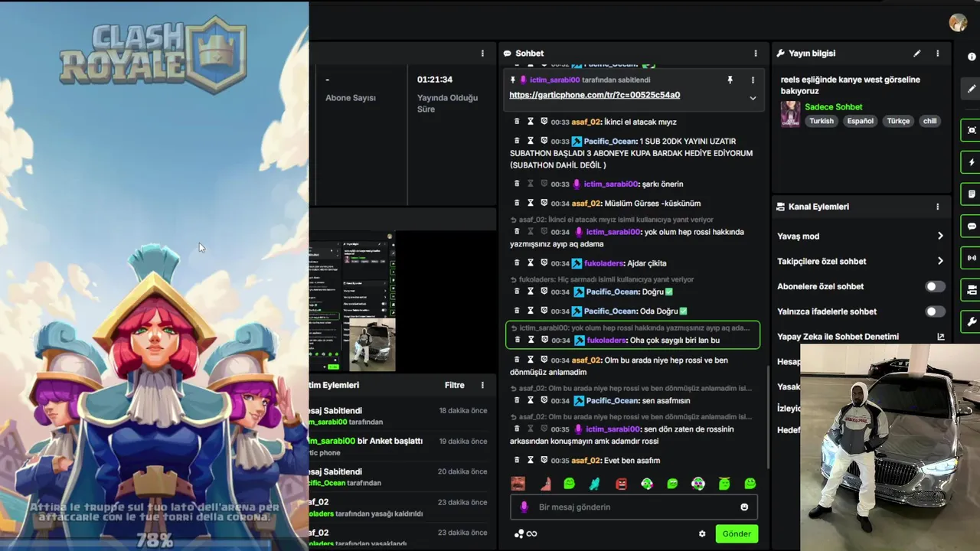Click the '18 dakika önce' activity timestamp
Screen dimensions: 980x551
(x=463, y=411)
